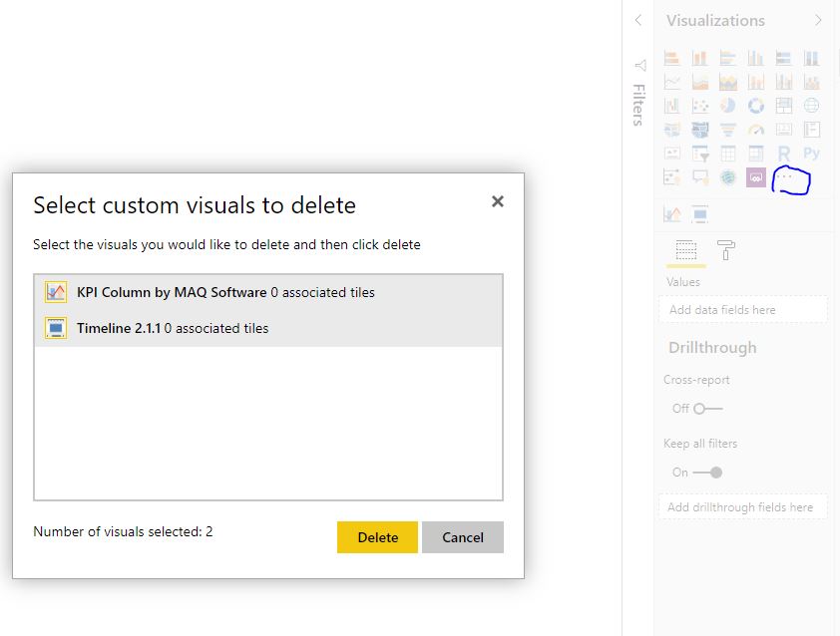Select the Multi-row card visual
This screenshot has height=636, width=840.
click(x=811, y=130)
